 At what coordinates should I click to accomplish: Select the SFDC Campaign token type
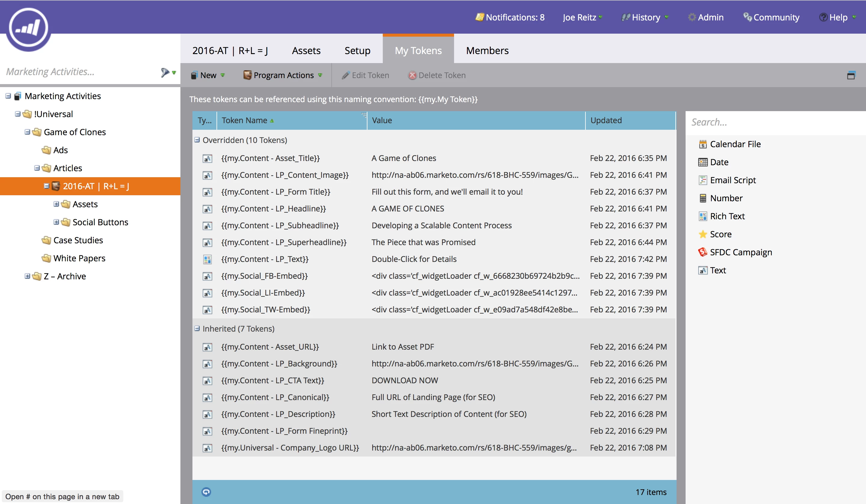coord(741,252)
